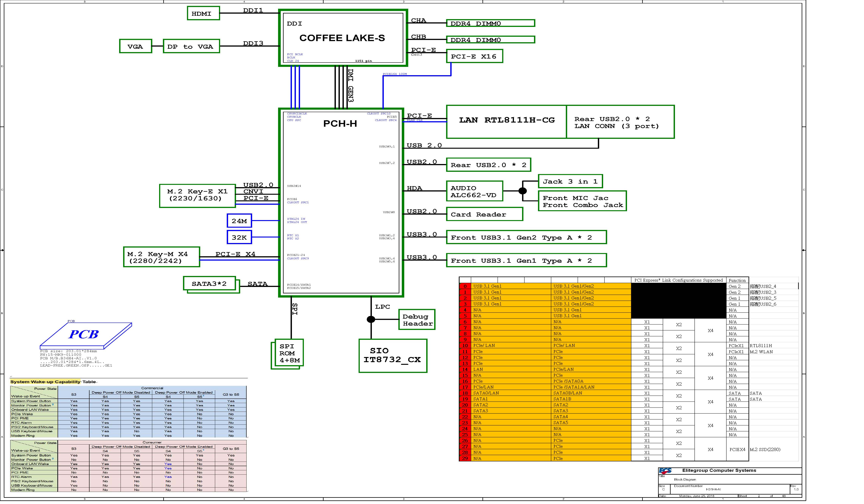
Task: Click the HDMI block
Action: pyautogui.click(x=203, y=13)
